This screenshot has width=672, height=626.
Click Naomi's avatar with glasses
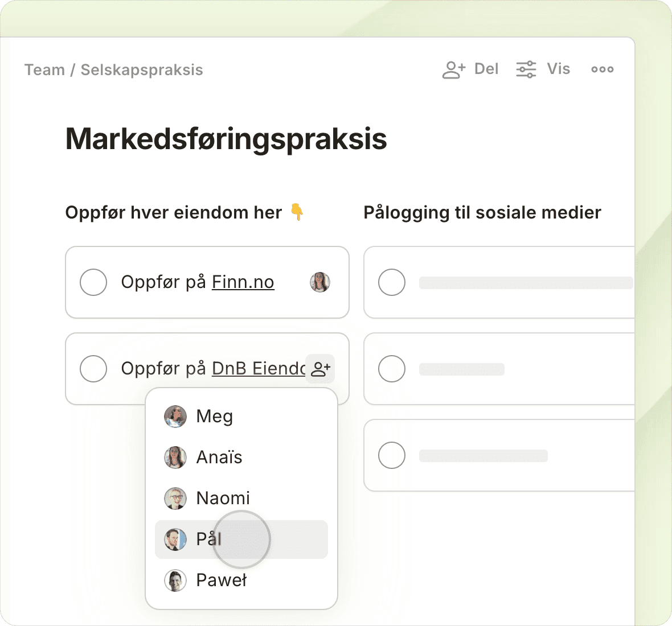click(175, 499)
